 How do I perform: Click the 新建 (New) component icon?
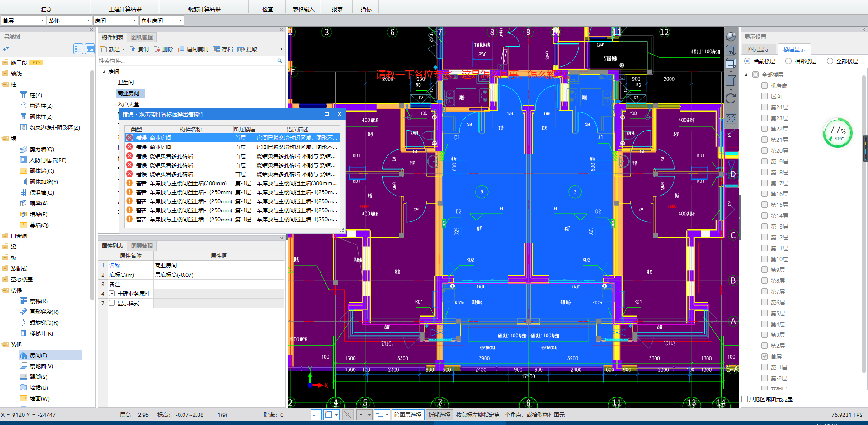coord(104,49)
